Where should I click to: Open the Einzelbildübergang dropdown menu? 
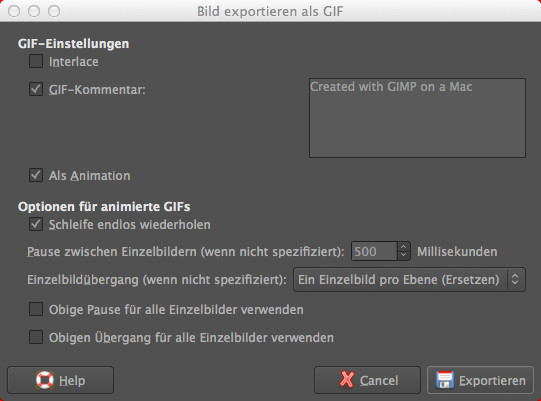point(409,280)
